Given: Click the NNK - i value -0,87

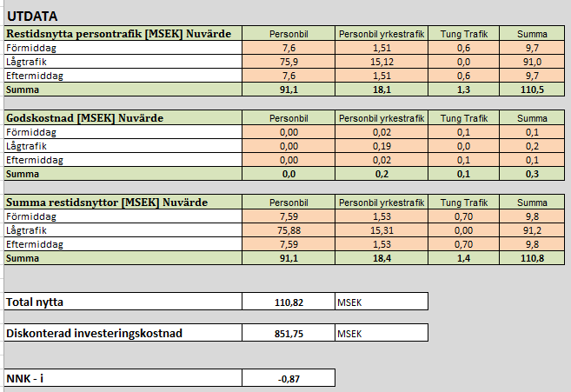Looking at the screenshot, I should (289, 378).
